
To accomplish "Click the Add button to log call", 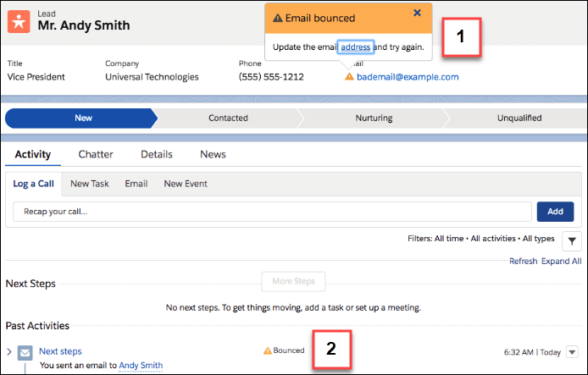I will pos(555,212).
